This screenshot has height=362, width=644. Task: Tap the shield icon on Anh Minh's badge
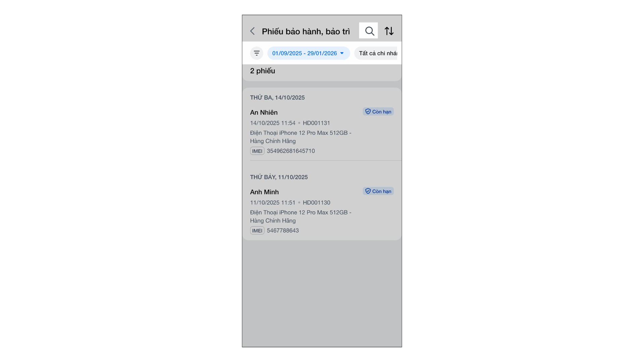[368, 191]
